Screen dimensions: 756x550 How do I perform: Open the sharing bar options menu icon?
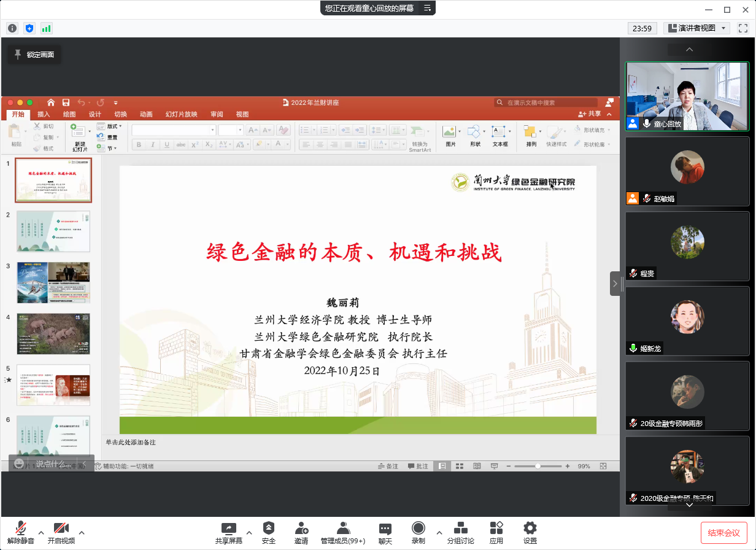tap(428, 8)
